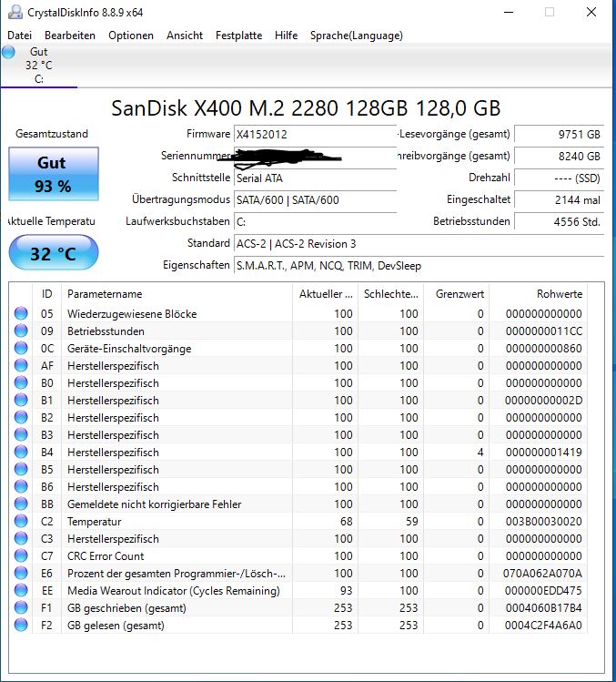Click the Parametername column header
The width and height of the screenshot is (616, 682).
click(x=177, y=294)
